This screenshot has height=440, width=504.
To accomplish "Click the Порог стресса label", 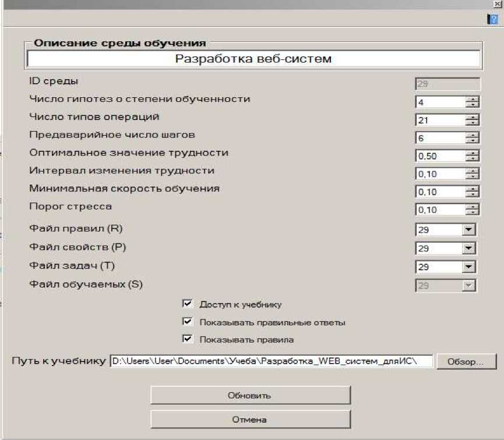I will (71, 206).
